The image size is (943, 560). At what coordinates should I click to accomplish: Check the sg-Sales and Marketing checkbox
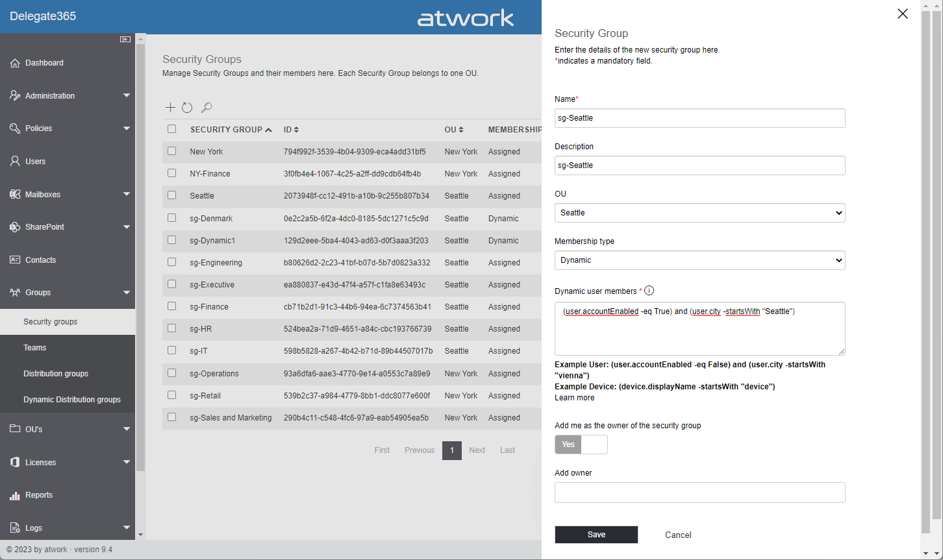[171, 417]
